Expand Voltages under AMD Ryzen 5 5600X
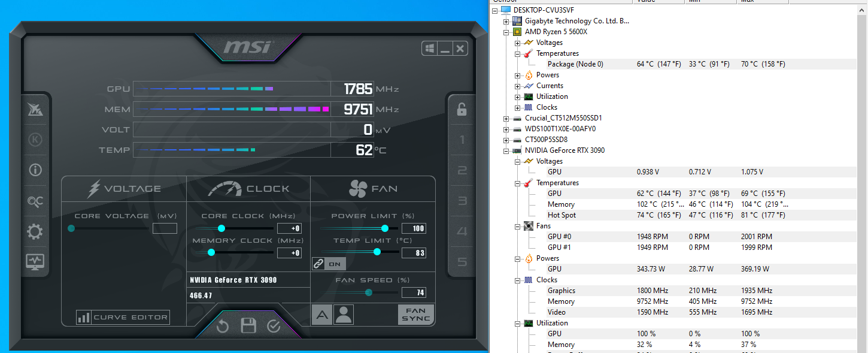 click(x=517, y=43)
